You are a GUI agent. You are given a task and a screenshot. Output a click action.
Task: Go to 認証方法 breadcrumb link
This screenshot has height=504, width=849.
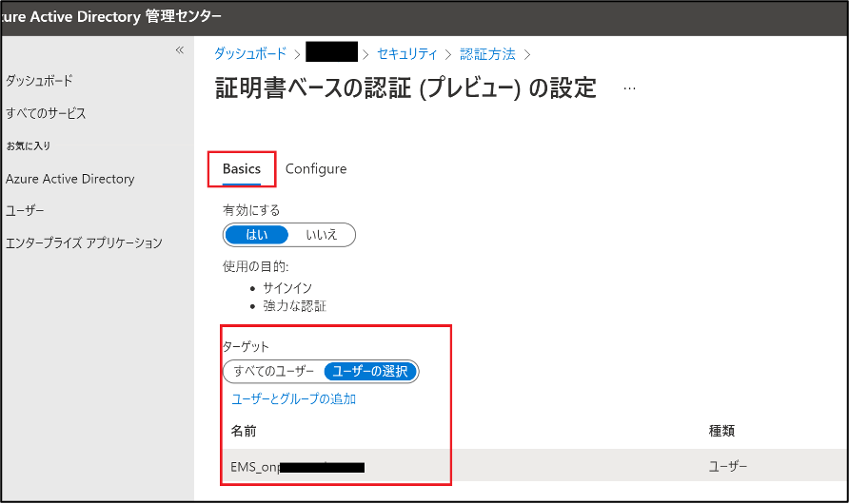tap(487, 53)
